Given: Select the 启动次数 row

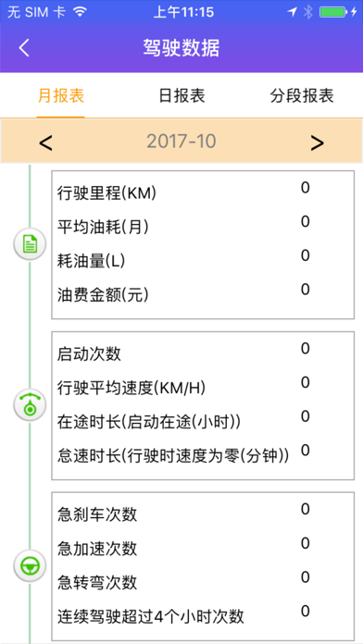Looking at the screenshot, I should (x=203, y=352).
